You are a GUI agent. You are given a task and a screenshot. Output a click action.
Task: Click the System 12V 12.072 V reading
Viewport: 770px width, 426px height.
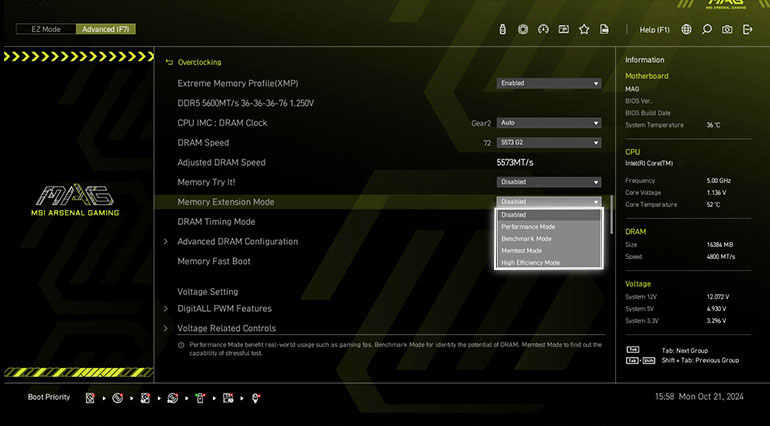(717, 297)
